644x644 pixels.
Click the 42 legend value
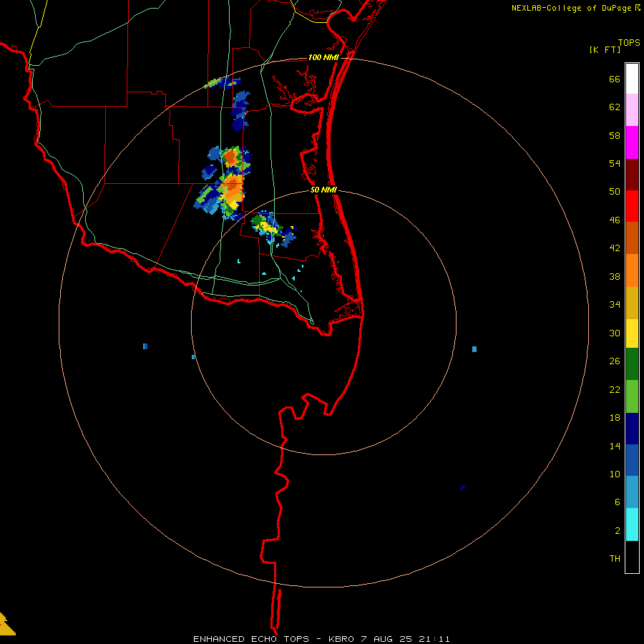coord(615,248)
